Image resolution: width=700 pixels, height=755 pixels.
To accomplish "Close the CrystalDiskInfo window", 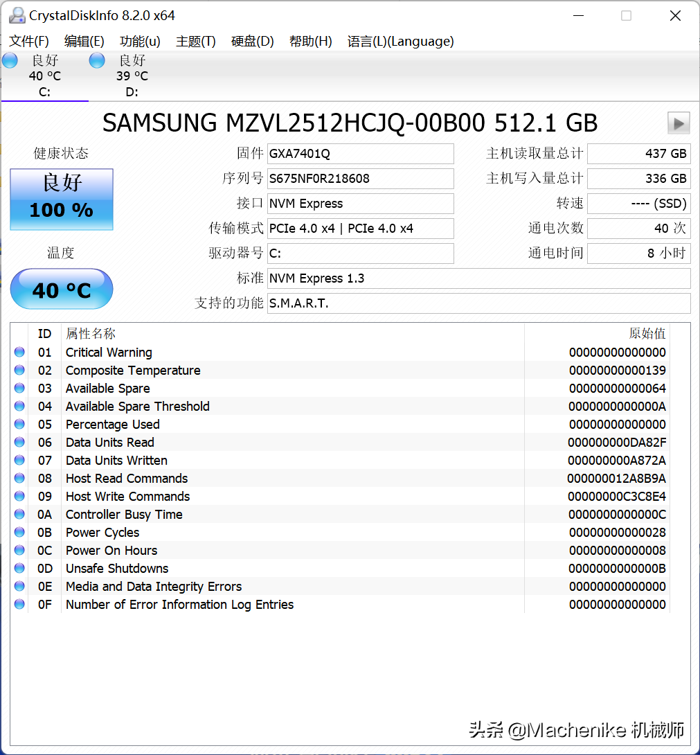I will (676, 16).
